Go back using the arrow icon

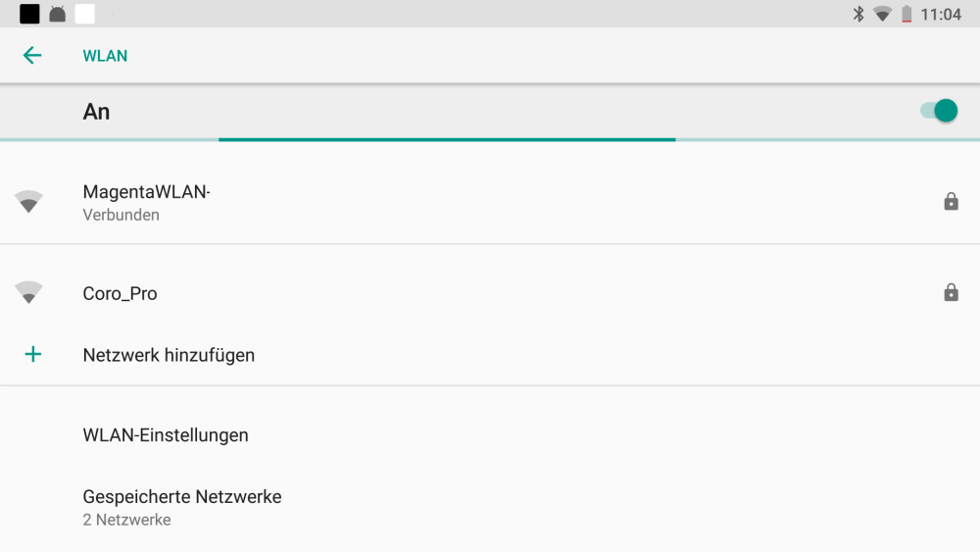tap(32, 55)
